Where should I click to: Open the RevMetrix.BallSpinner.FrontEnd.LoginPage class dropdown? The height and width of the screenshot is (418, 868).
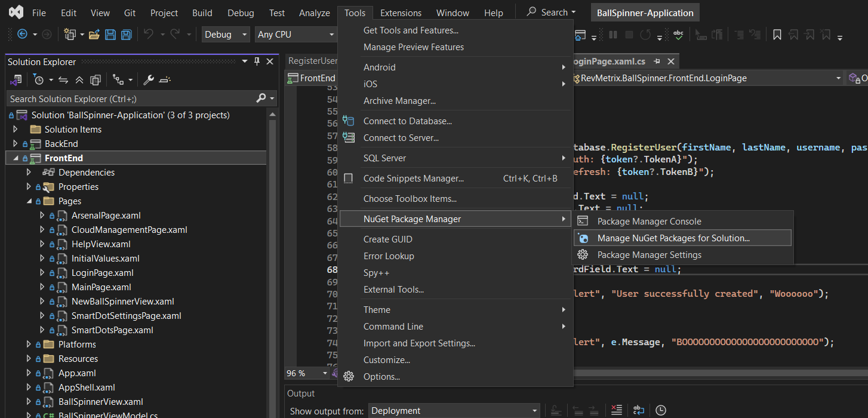[707, 78]
